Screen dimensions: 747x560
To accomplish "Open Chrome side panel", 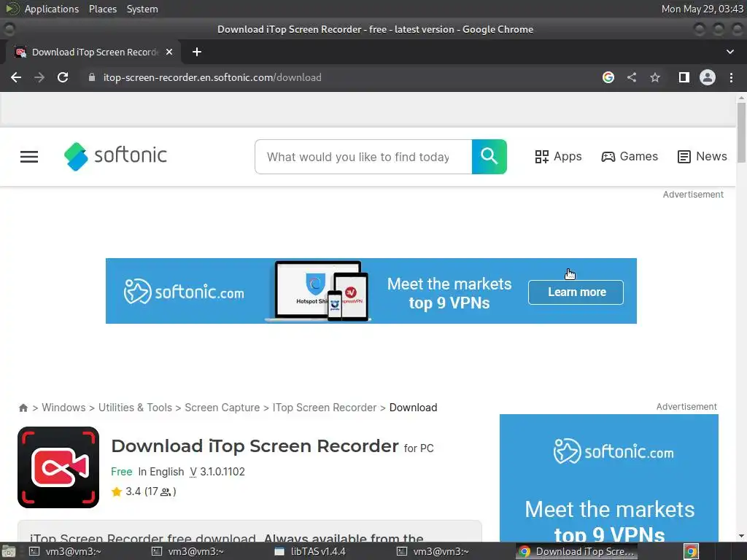I will (684, 77).
